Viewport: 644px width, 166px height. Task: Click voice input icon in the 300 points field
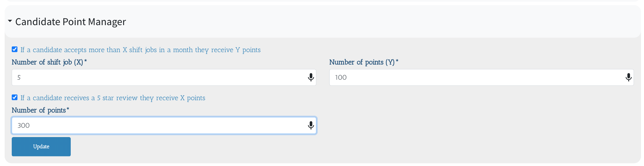(311, 125)
